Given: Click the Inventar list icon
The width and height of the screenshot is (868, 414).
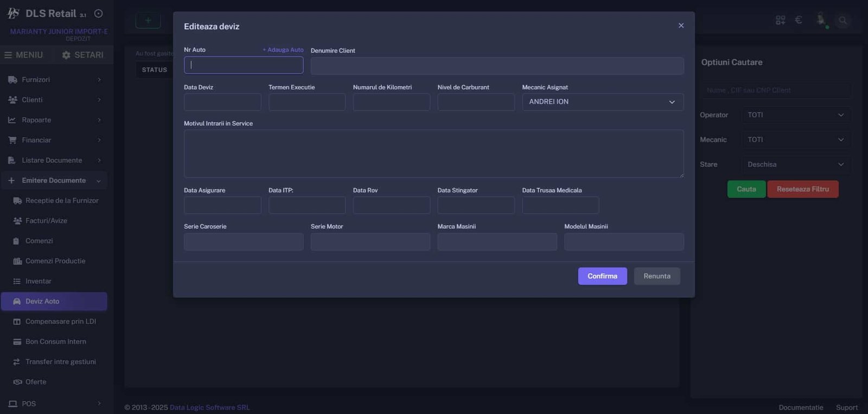Looking at the screenshot, I should 17,281.
